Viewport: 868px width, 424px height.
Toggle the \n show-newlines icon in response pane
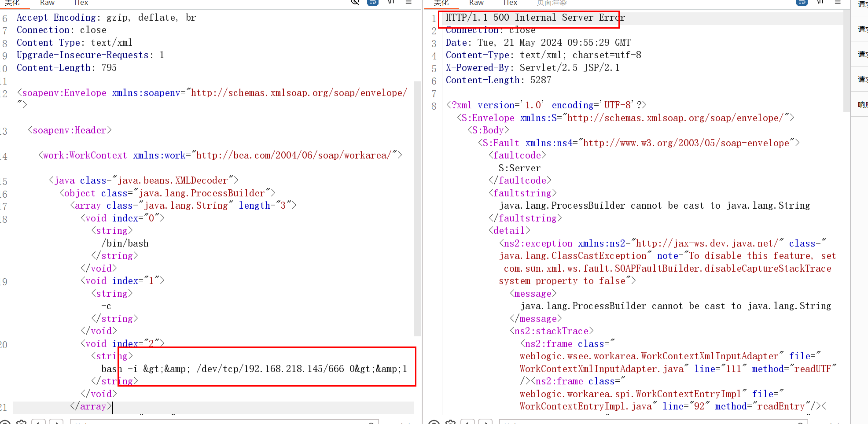tap(820, 2)
